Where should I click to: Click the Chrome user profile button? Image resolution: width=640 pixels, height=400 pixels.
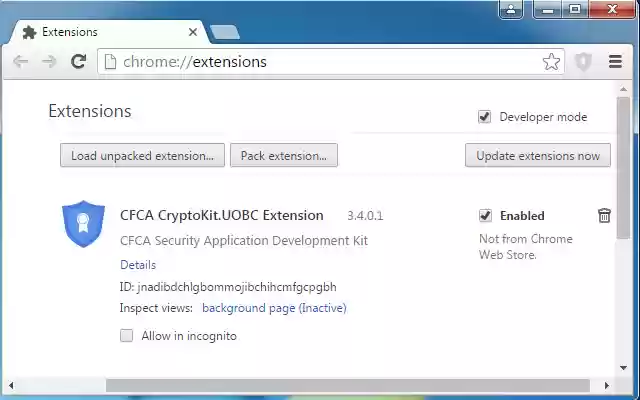coord(511,9)
